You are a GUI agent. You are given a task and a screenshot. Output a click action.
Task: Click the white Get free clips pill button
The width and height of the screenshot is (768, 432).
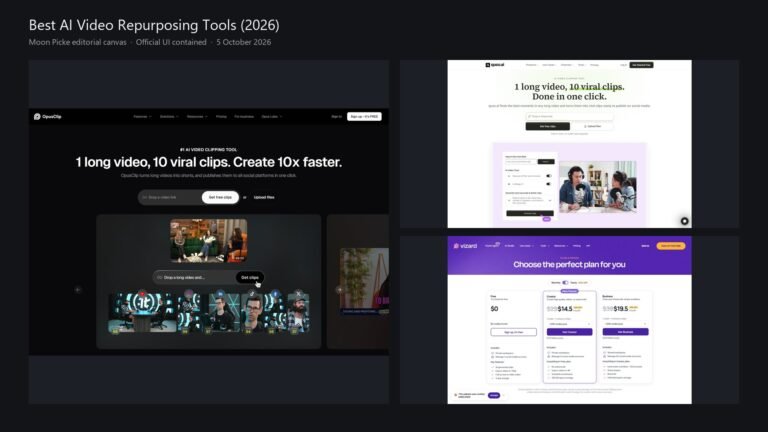(220, 197)
